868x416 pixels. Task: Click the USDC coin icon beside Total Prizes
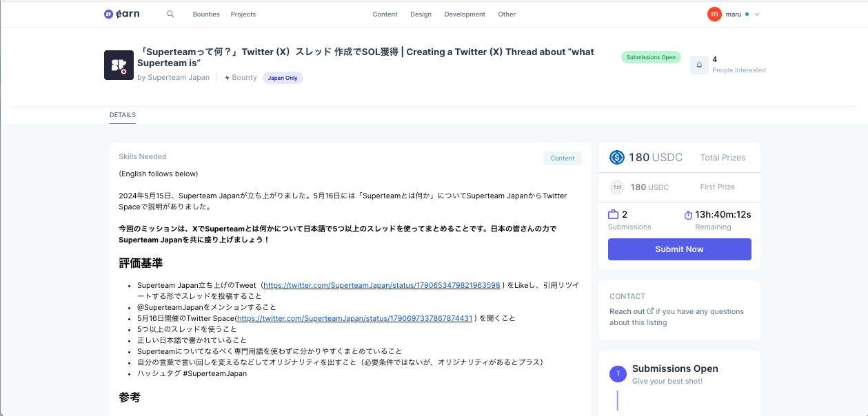[x=617, y=157]
